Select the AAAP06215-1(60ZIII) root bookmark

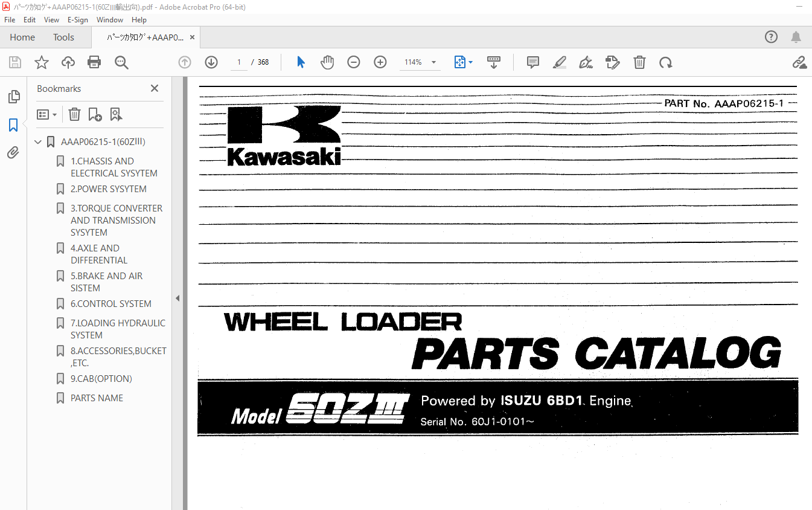(103, 142)
